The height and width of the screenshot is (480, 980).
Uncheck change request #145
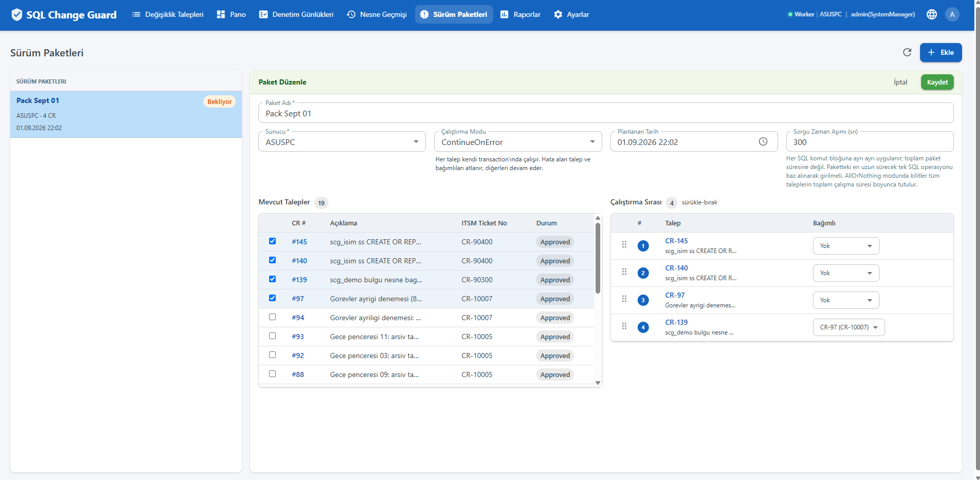[x=272, y=241]
